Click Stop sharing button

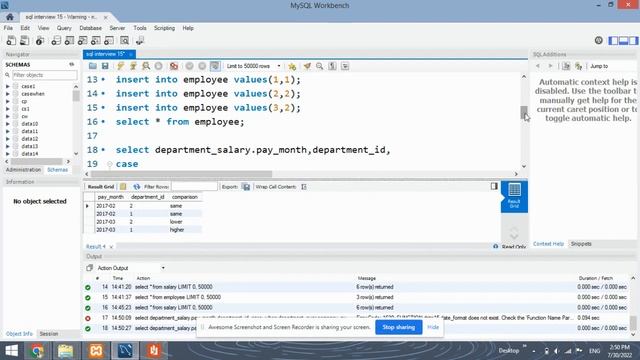coord(398,327)
